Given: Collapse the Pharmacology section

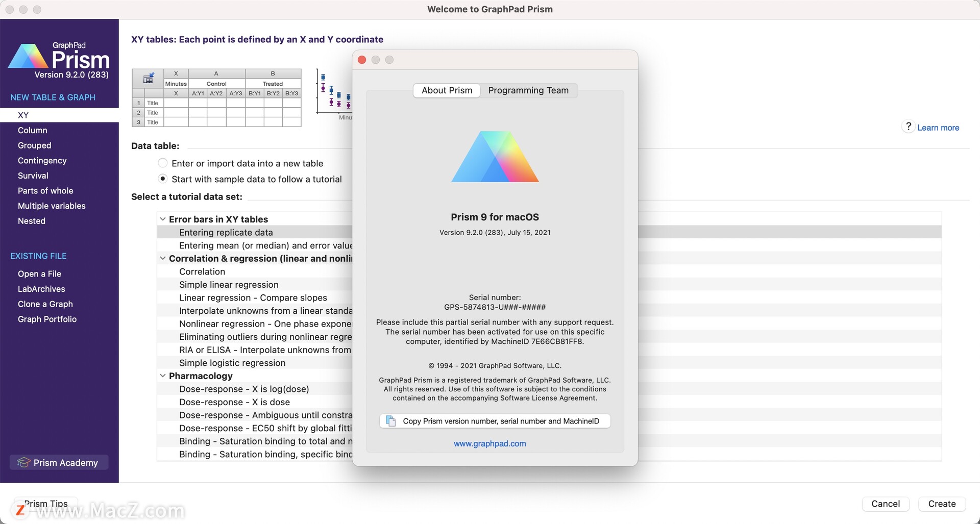Looking at the screenshot, I should tap(163, 376).
